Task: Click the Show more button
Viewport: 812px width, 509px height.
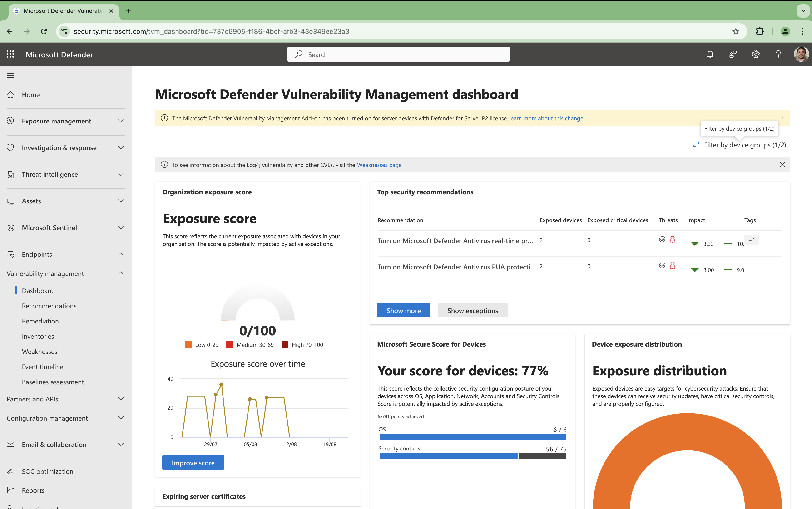Action: click(403, 310)
